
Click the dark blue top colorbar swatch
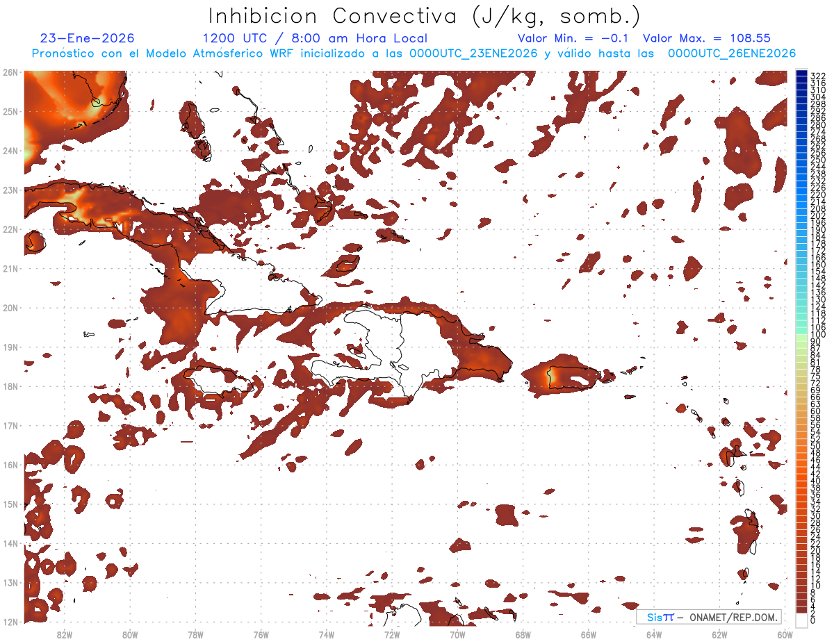point(802,73)
